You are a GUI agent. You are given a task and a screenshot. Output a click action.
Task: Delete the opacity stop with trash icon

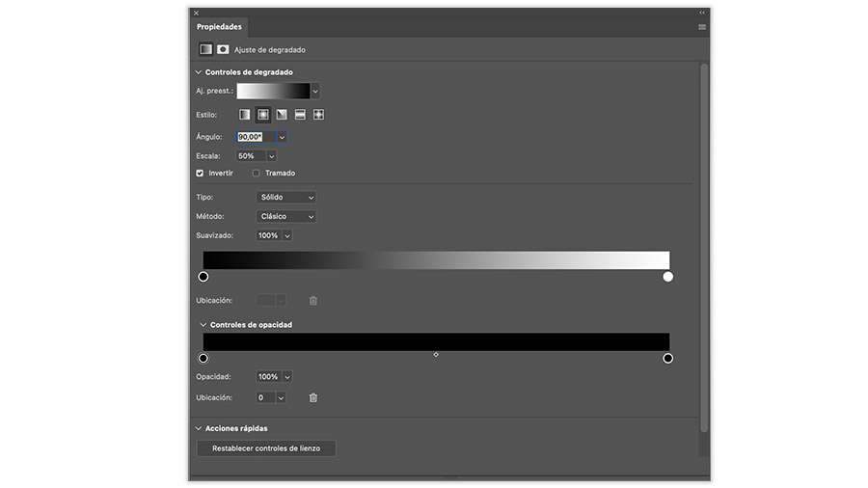point(313,397)
